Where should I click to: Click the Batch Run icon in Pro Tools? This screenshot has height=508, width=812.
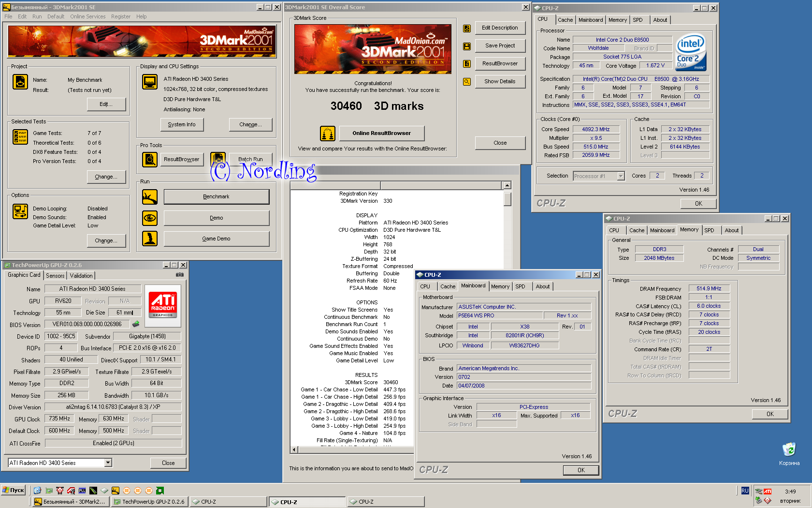coord(218,159)
